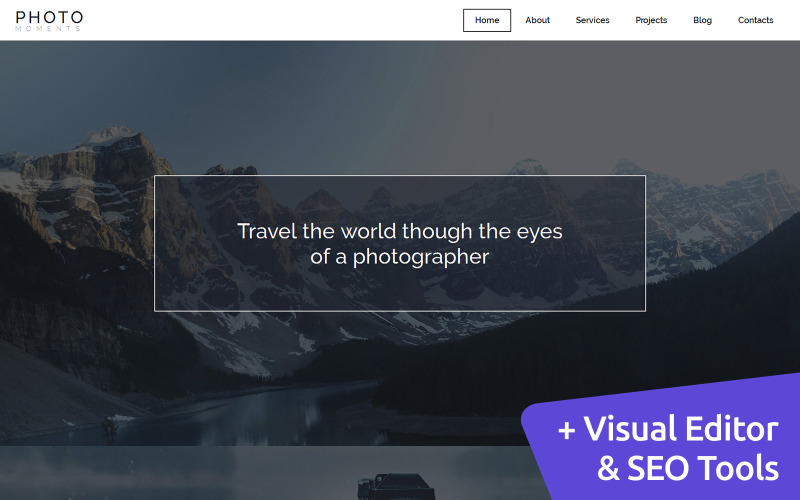Viewport: 800px width, 500px height.
Task: Click the vintage camera image at the bottom
Action: point(395,487)
